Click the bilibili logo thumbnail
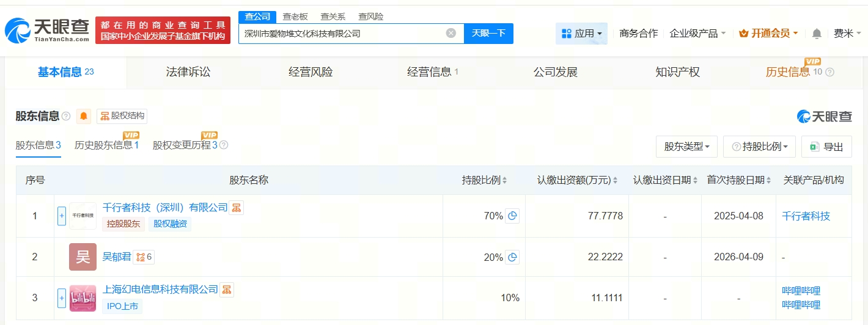Screen dimensions: 868x325 coord(83,298)
